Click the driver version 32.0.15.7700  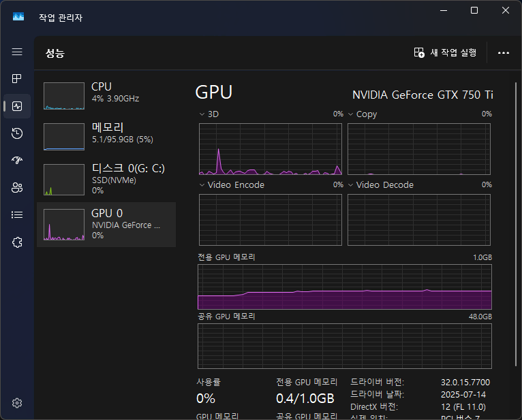point(465,383)
